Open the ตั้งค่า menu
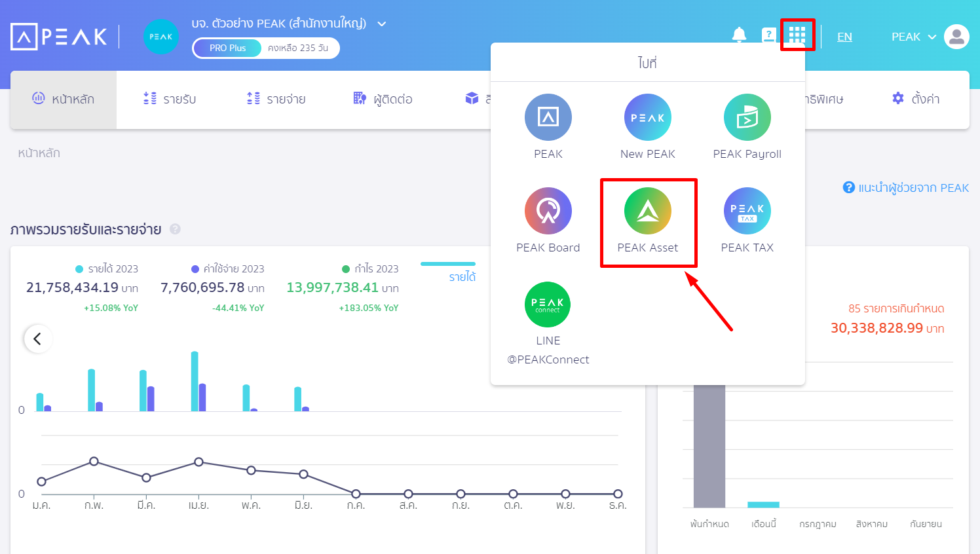The image size is (980, 554). coord(916,100)
